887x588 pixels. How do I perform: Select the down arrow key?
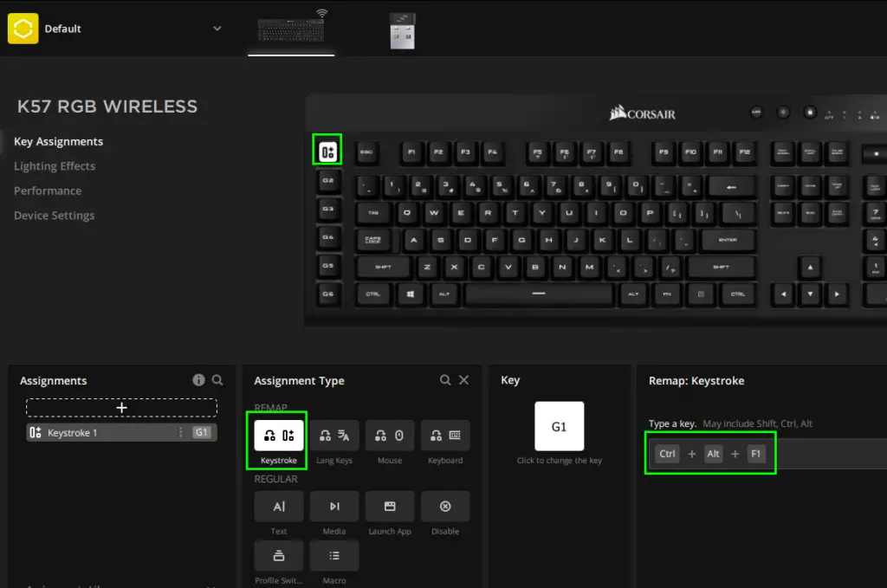[810, 294]
